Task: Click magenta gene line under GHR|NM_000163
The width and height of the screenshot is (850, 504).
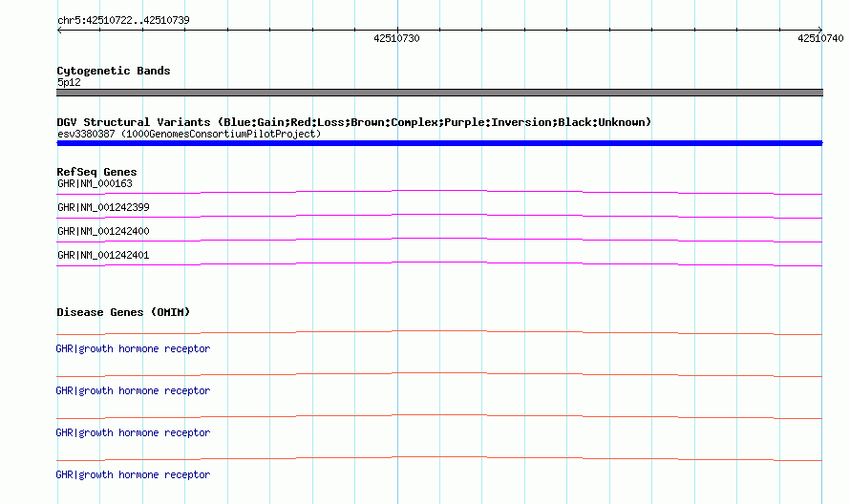Action: (439, 192)
